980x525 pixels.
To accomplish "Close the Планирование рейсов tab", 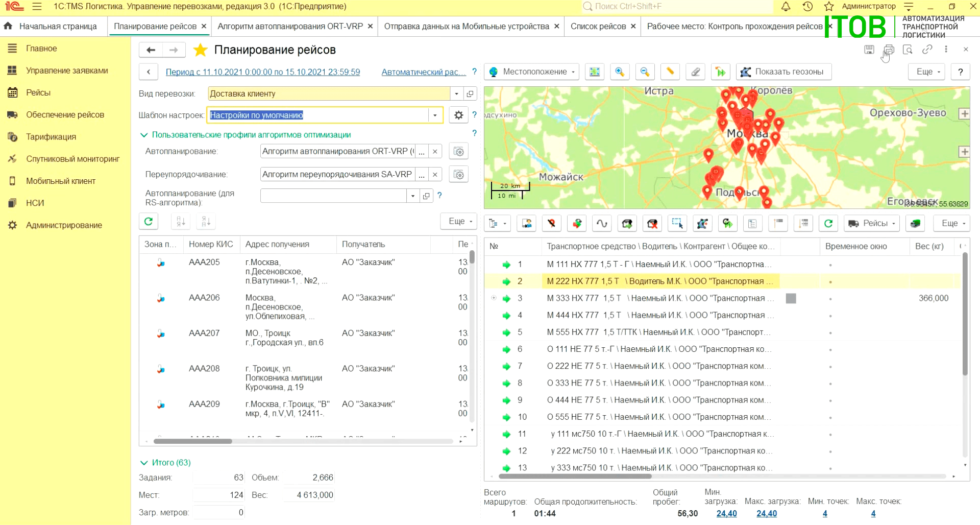I will (204, 27).
